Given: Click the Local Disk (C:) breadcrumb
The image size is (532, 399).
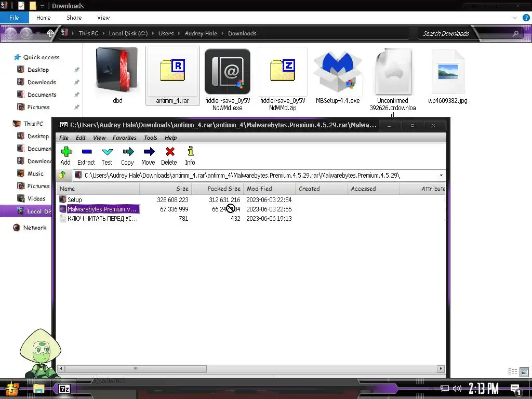Looking at the screenshot, I should [128, 33].
